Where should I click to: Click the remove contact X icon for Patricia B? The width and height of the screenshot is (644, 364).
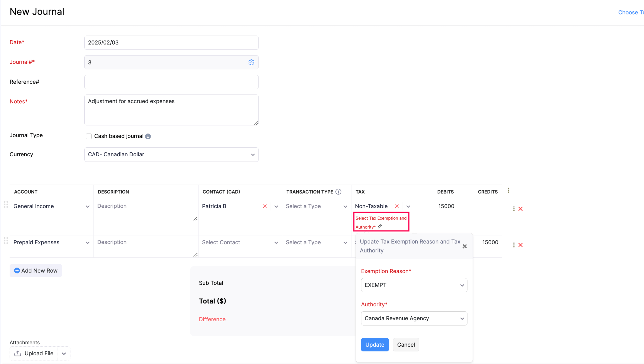click(x=265, y=206)
